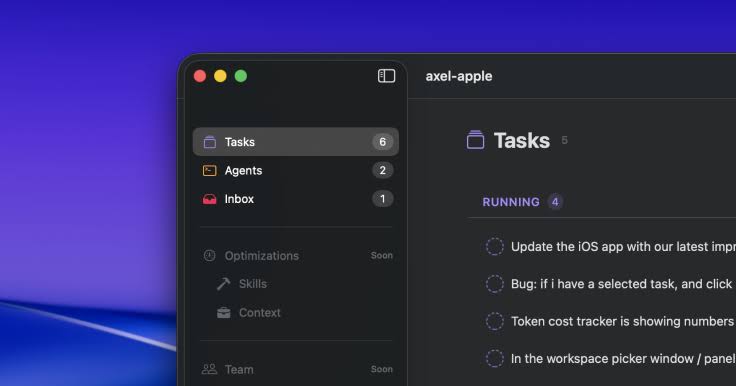Click the green window zoom button
Viewport: 736px width, 386px height.
241,76
